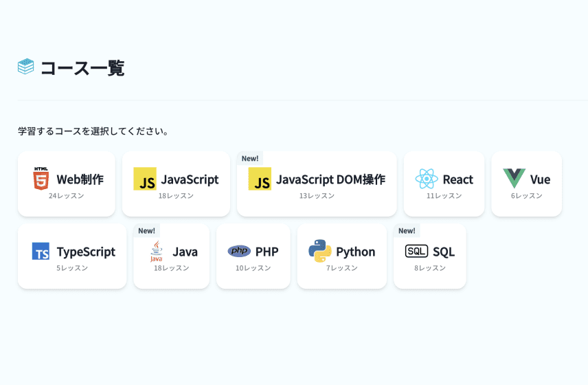Open the React course
The image size is (588, 385).
click(x=444, y=184)
